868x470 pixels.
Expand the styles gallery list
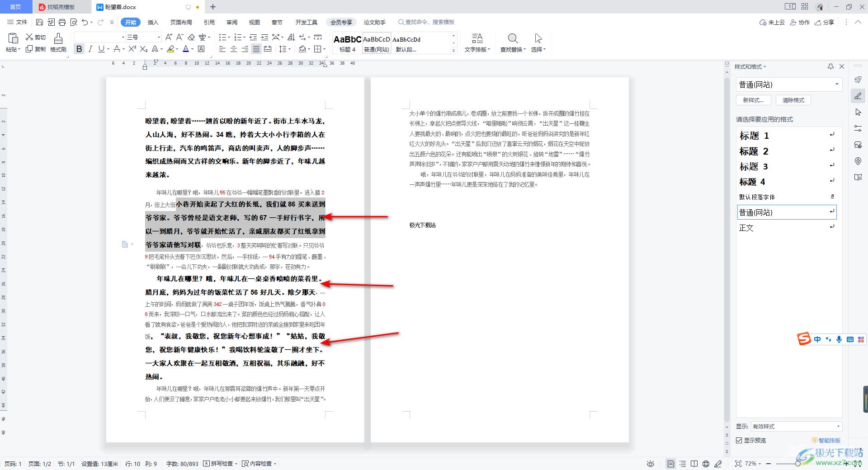click(x=453, y=50)
